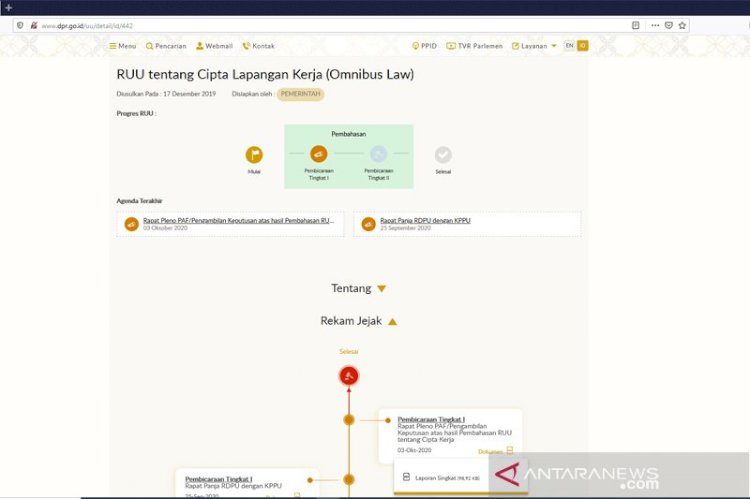Image resolution: width=750 pixels, height=499 pixels.
Task: Expand the Layanan dropdown menu
Action: 534,46
